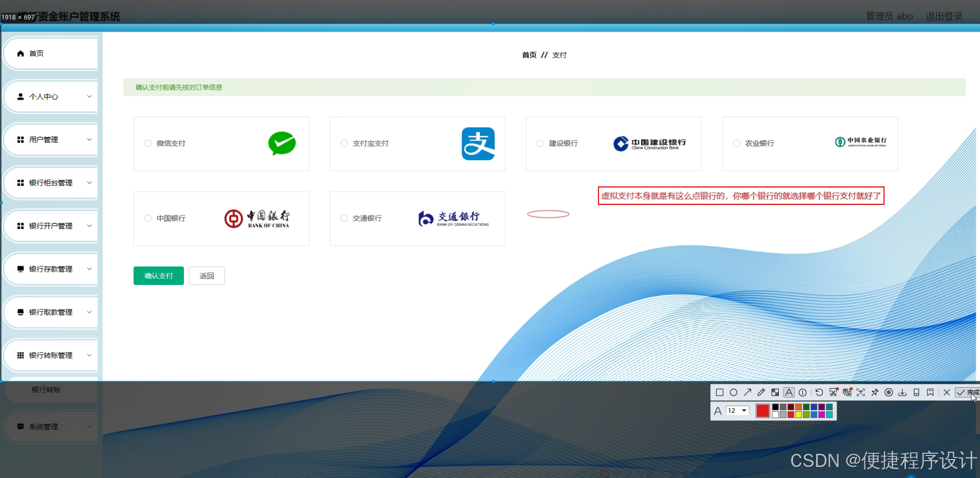Click the WeChat Pay logo
The width and height of the screenshot is (980, 478).
[x=282, y=143]
